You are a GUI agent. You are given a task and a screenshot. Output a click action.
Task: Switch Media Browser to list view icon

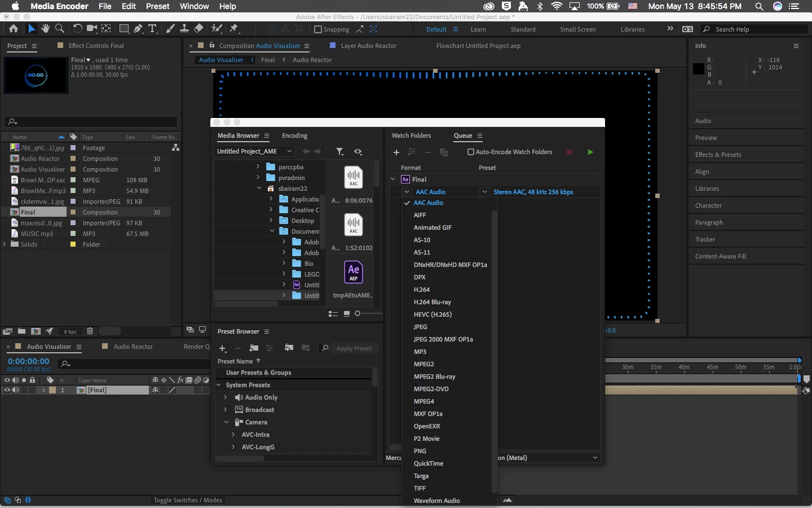[333, 314]
